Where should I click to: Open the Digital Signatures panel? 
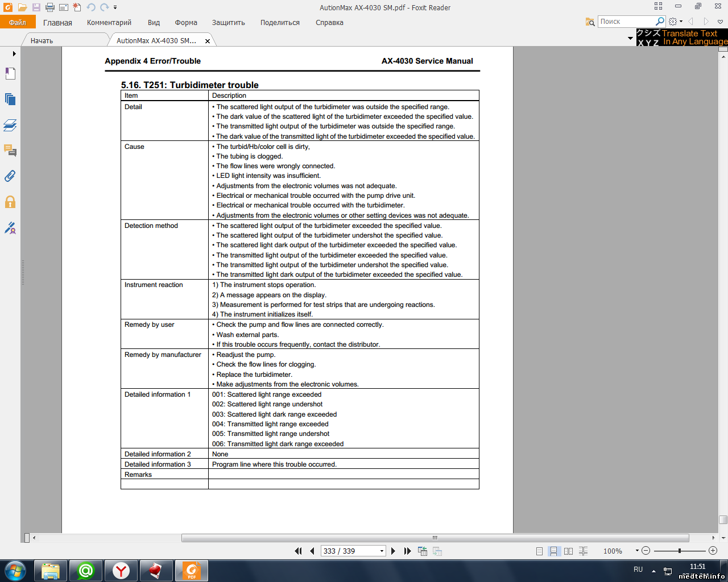point(10,228)
